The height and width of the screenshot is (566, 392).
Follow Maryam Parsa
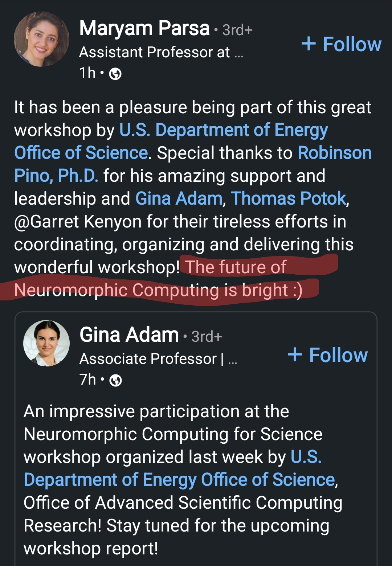click(341, 44)
